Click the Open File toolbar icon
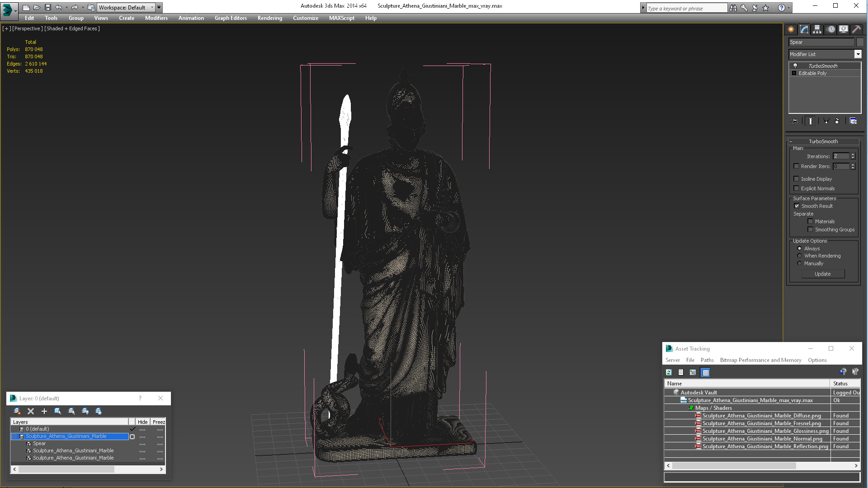This screenshot has width=868, height=488. (37, 7)
